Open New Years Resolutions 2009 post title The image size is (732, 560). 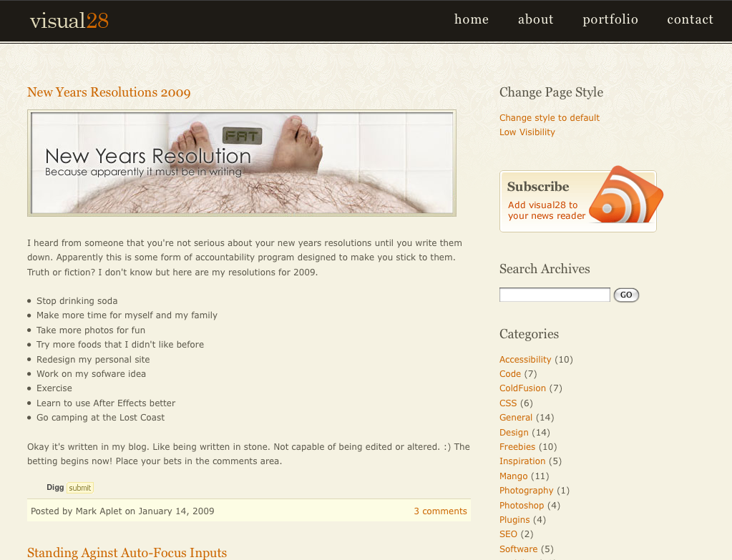click(109, 92)
